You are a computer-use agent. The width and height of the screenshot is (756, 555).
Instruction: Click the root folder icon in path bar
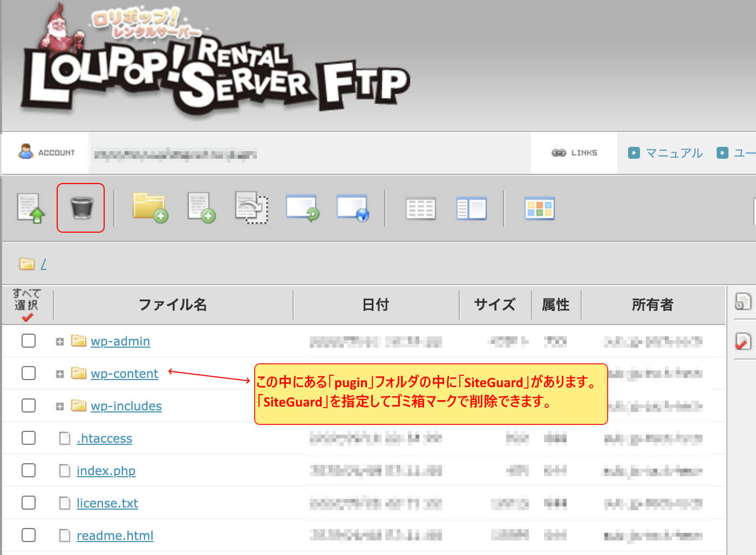(26, 264)
